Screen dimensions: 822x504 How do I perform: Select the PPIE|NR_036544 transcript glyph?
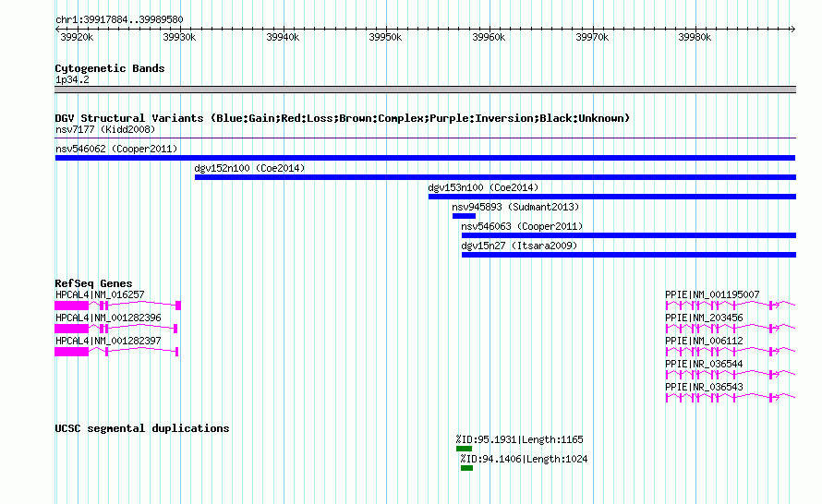731,375
